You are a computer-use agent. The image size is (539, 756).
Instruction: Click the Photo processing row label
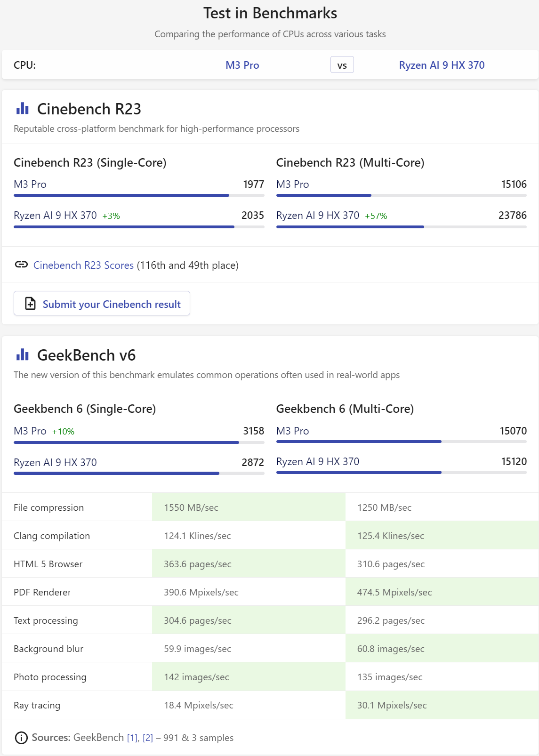tap(50, 677)
